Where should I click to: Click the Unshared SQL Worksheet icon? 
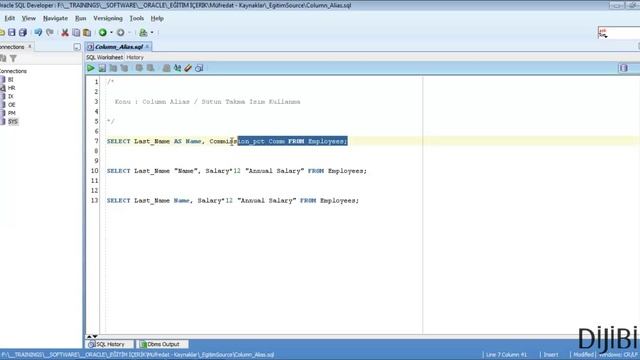(x=166, y=68)
